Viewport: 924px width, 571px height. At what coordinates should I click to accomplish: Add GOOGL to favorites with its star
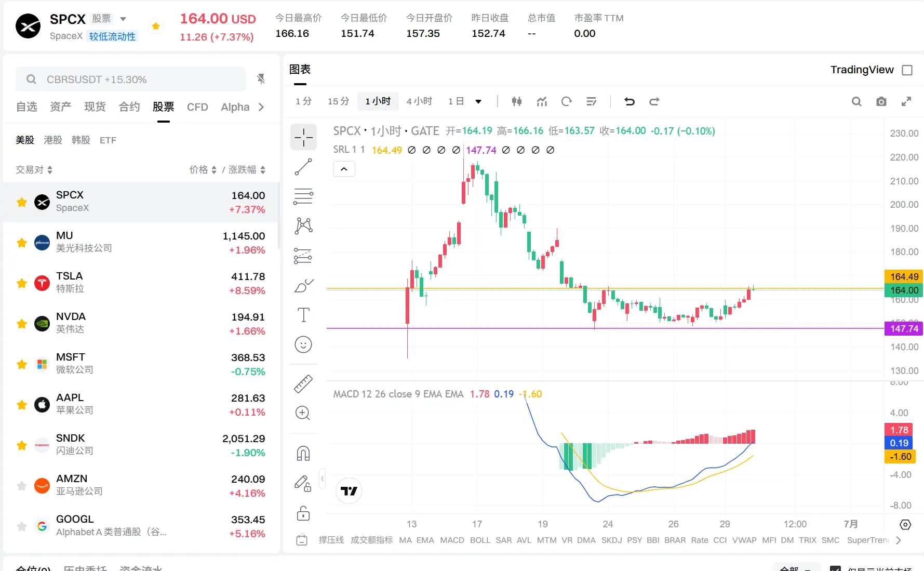(x=22, y=526)
